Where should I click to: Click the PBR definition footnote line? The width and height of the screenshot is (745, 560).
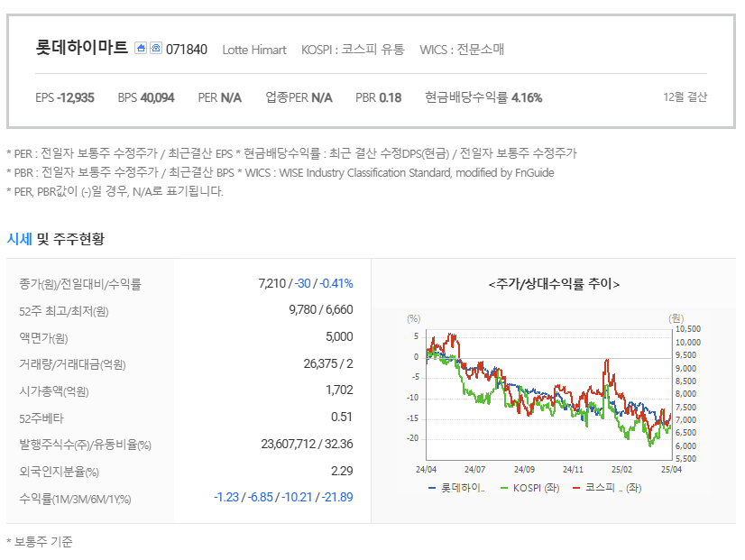(281, 172)
